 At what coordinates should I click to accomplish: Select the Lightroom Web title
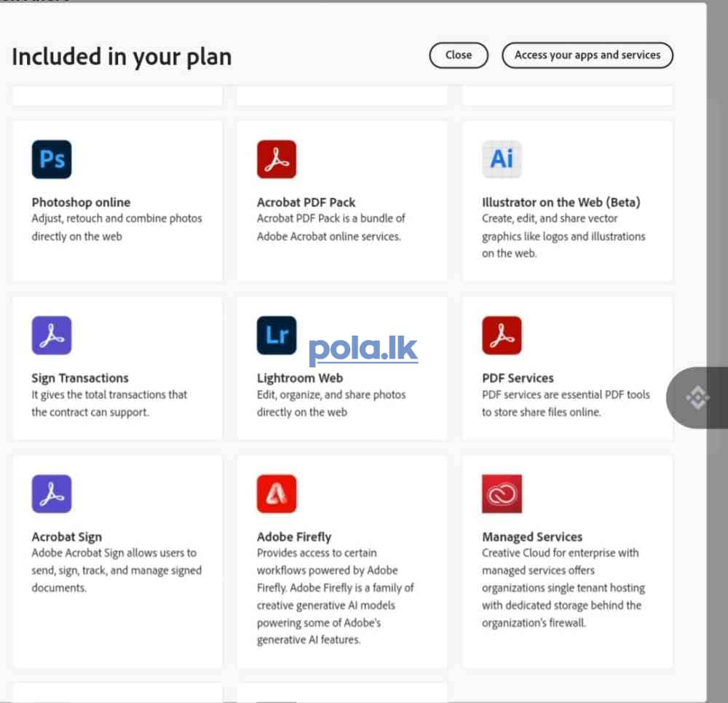(300, 378)
